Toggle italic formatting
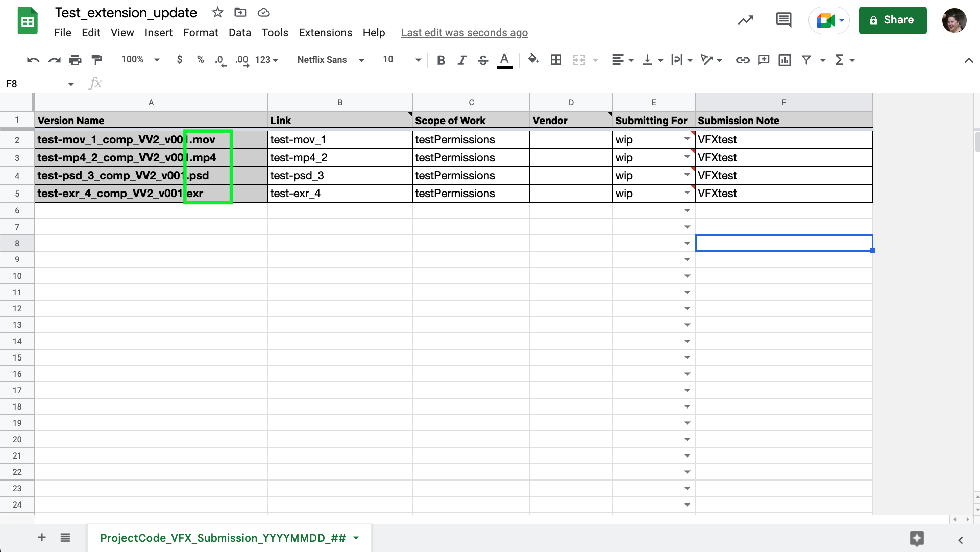 click(462, 60)
